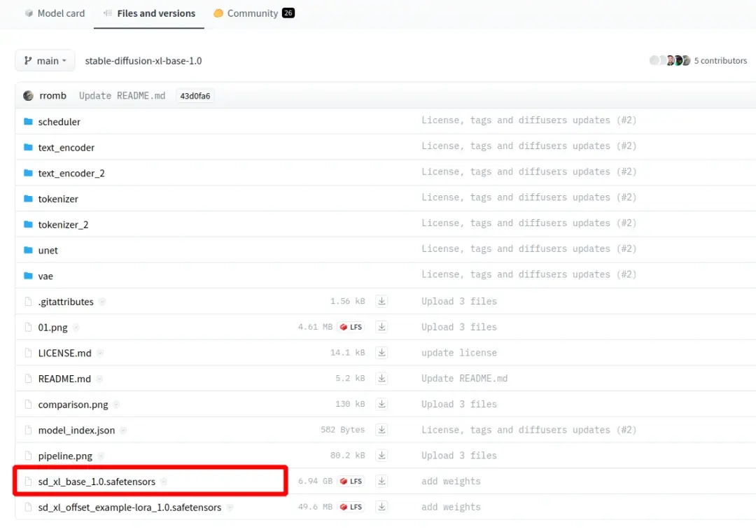Click the stable-diffusion-xl-base-1.0 repository path
The height and width of the screenshot is (532, 756).
143,61
